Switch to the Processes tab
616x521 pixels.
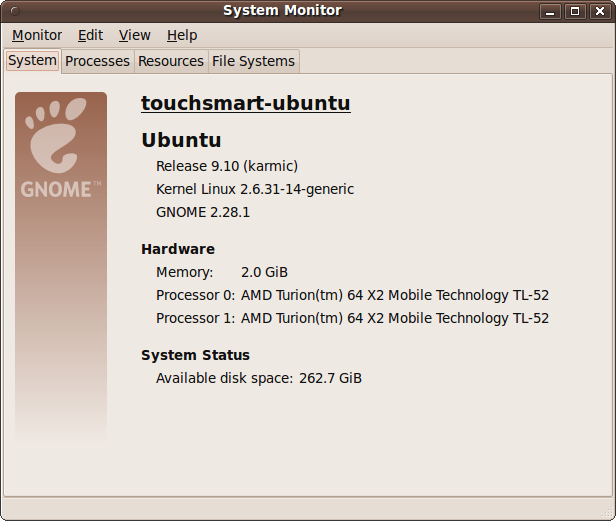[97, 61]
